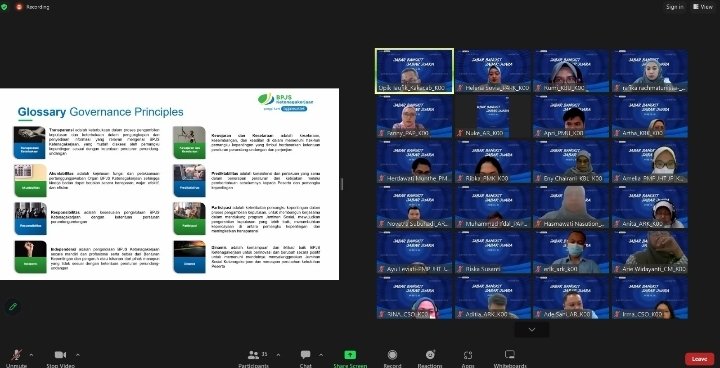Select Artha video tile
The width and height of the screenshot is (720, 368).
(650, 116)
